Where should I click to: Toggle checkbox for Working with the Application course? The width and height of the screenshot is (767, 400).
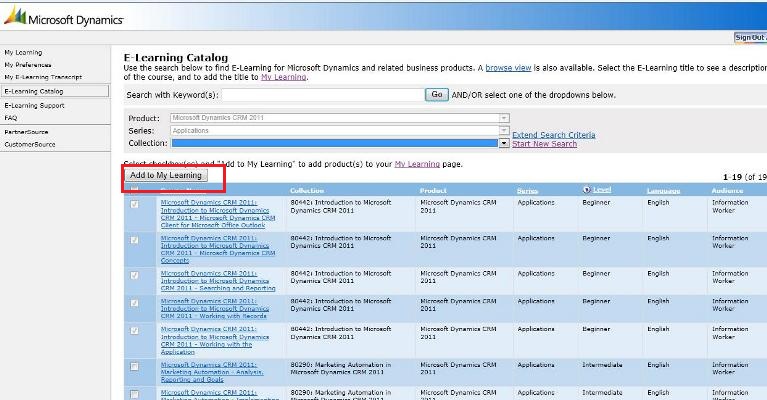134,331
